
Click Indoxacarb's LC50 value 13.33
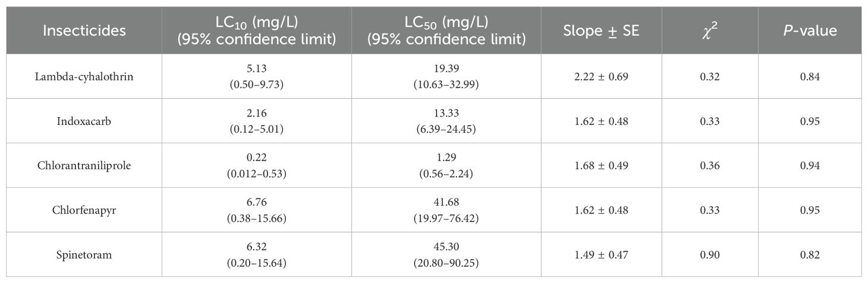(x=446, y=114)
